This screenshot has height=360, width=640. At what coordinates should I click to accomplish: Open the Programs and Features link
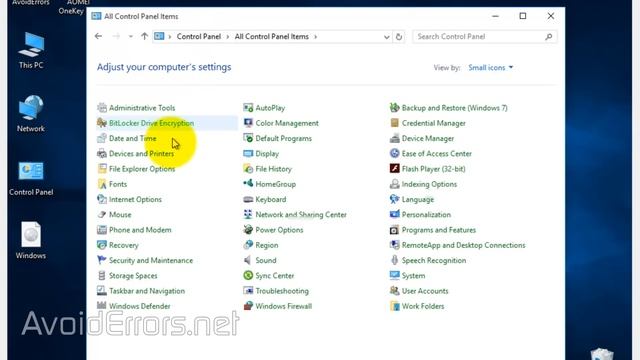pyautogui.click(x=439, y=230)
